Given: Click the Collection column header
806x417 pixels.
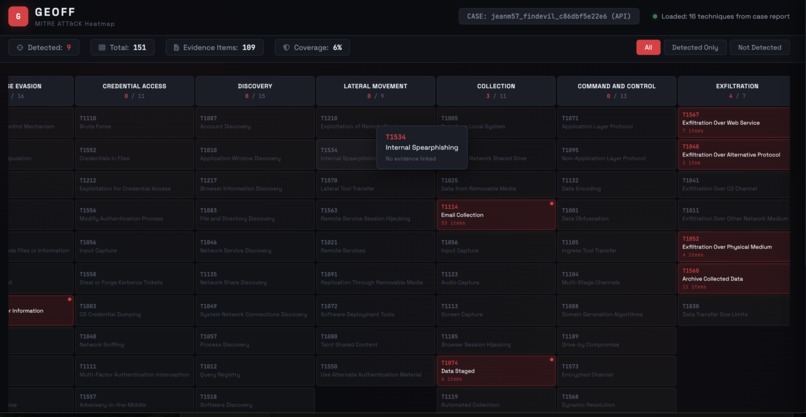Looking at the screenshot, I should tap(496, 91).
